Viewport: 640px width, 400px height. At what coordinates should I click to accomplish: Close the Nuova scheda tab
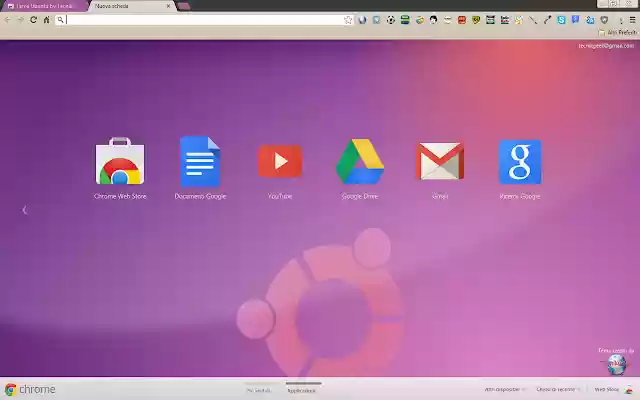pos(169,6)
